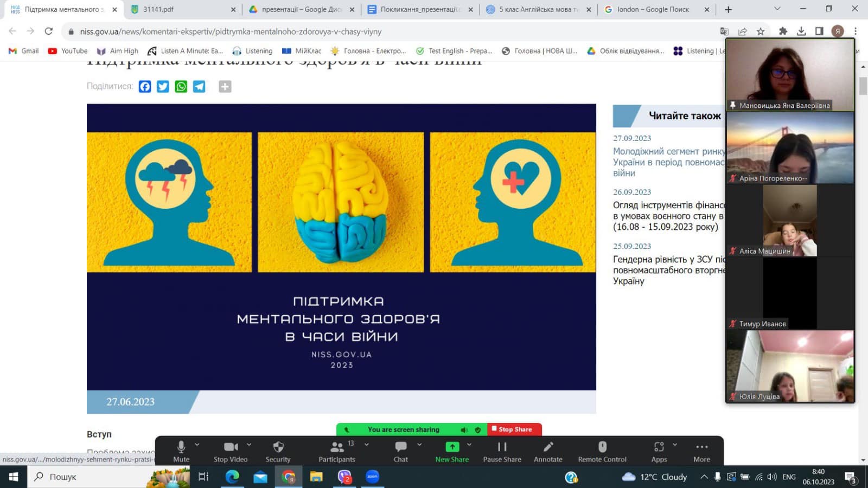Screen dimensions: 868x488
Task: Start New Share in Zoom
Action: pyautogui.click(x=452, y=451)
